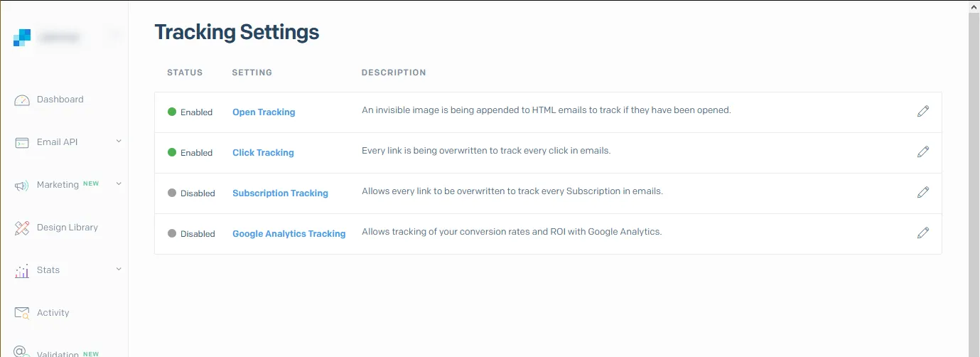The height and width of the screenshot is (357, 980).
Task: Expand the Stats submenu chevron
Action: point(119,270)
